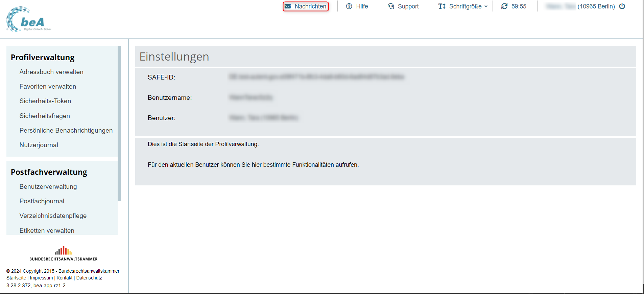Expand the Schriftgröße dropdown arrow
Viewport: 644px width, 294px height.
coord(486,6)
